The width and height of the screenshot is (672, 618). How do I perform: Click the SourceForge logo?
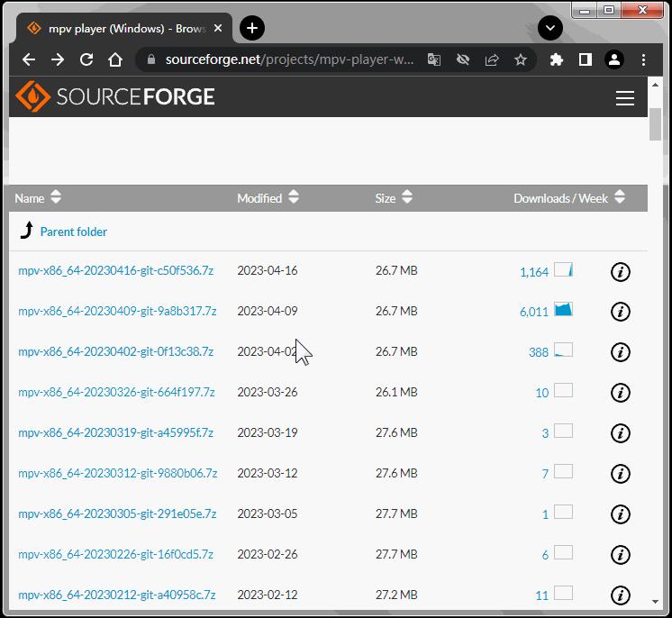click(x=115, y=96)
